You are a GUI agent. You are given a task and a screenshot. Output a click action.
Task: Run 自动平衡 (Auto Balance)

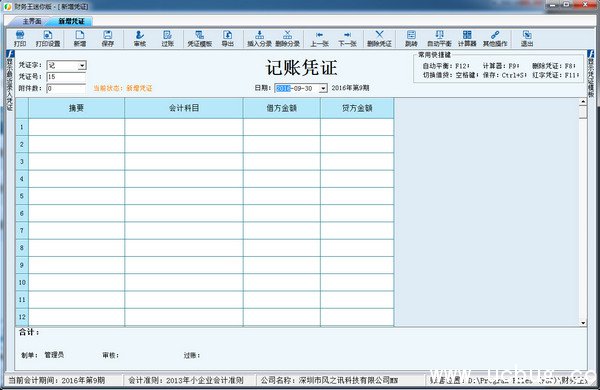click(x=439, y=39)
